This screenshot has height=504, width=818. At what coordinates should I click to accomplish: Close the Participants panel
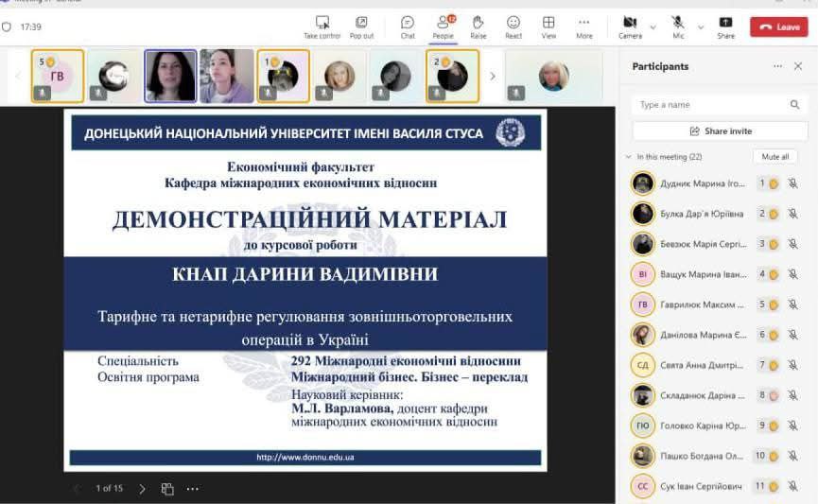pyautogui.click(x=797, y=66)
